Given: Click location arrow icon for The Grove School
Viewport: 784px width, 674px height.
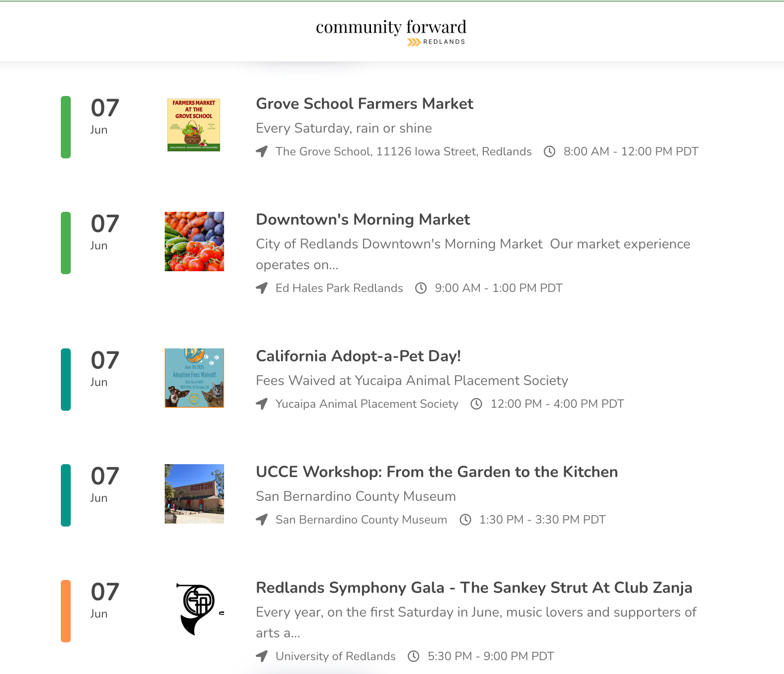Looking at the screenshot, I should pos(262,151).
